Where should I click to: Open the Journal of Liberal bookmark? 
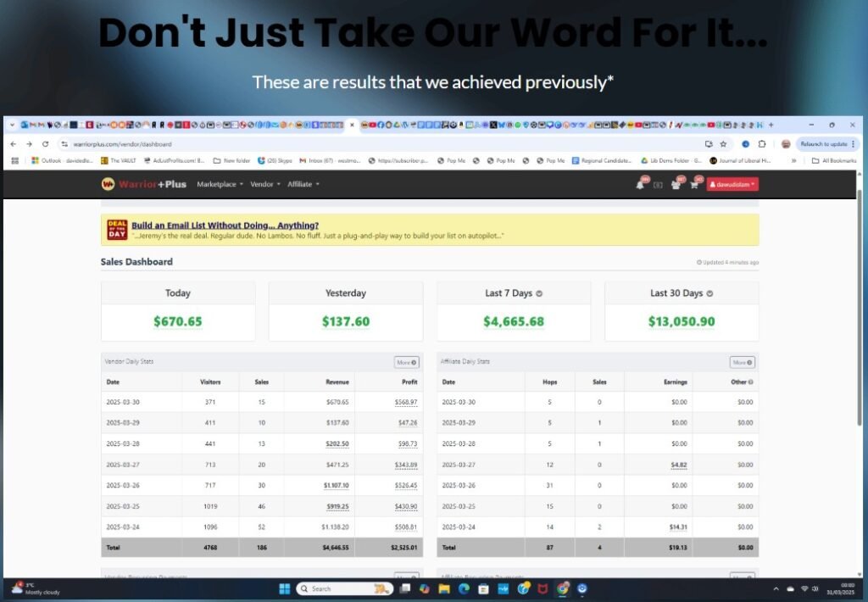[x=740, y=160]
